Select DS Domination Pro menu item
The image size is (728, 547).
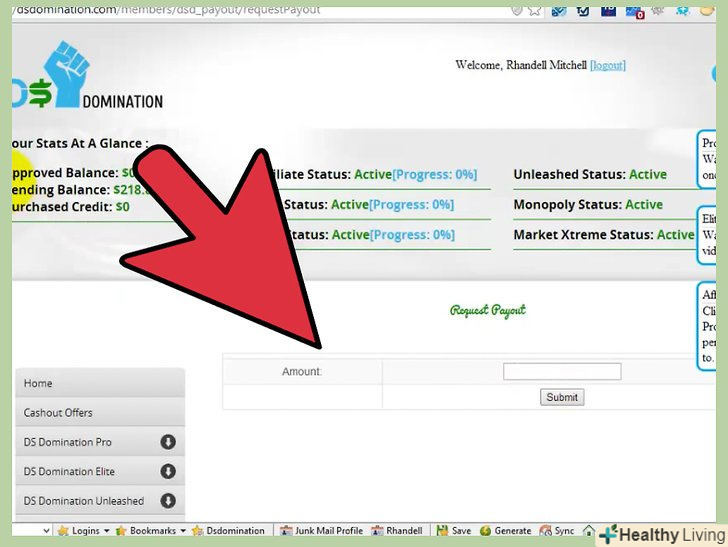tap(100, 442)
